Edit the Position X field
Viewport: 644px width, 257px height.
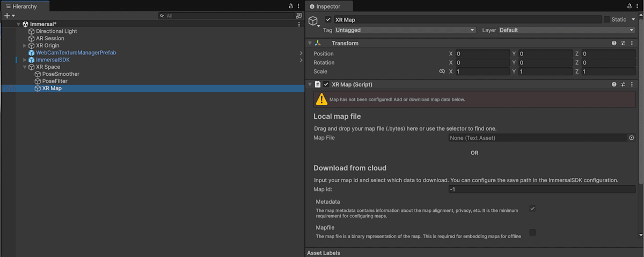(482, 54)
